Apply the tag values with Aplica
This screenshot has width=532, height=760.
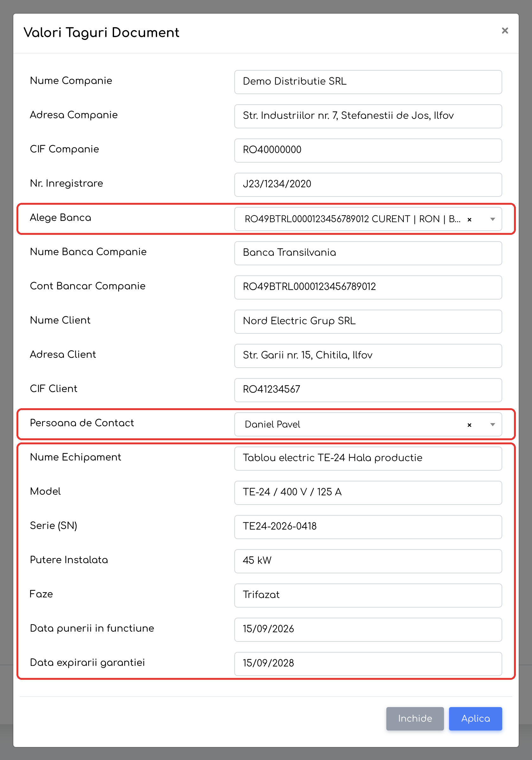(x=475, y=718)
